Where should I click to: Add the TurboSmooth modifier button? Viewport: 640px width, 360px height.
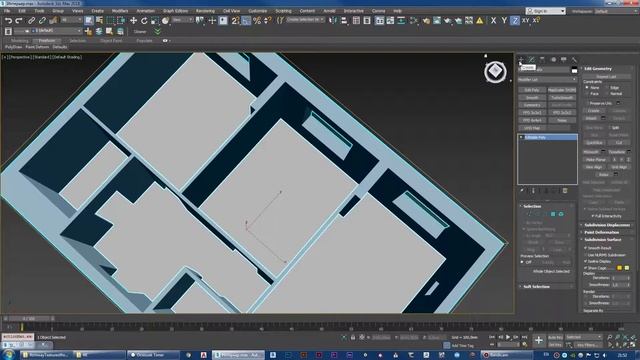point(562,98)
